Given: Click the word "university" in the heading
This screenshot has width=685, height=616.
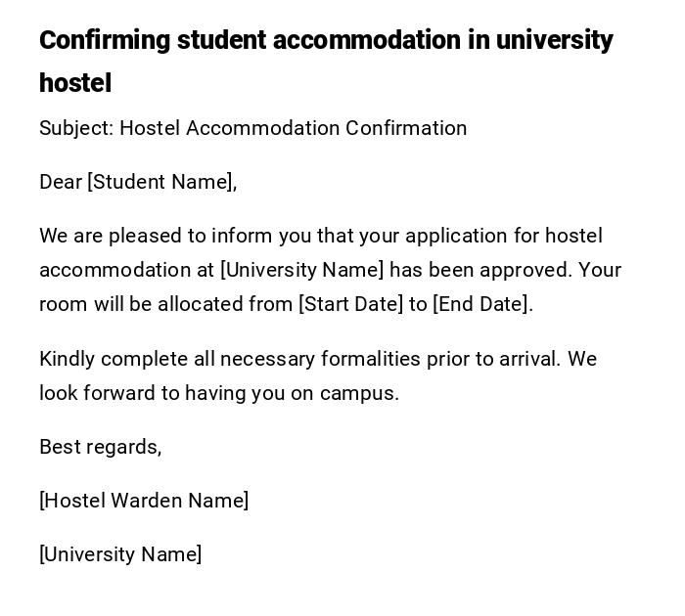Looking at the screenshot, I should [554, 40].
